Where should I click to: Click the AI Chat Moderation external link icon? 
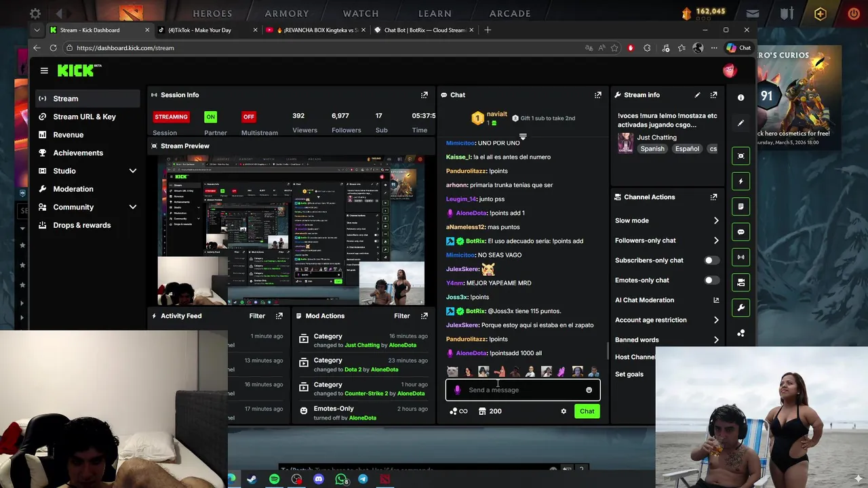716,300
